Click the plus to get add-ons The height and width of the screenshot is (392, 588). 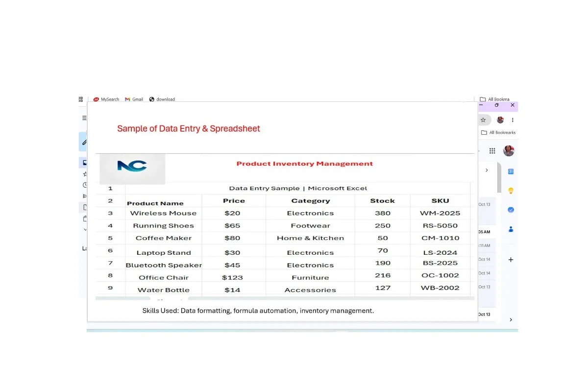tap(511, 260)
